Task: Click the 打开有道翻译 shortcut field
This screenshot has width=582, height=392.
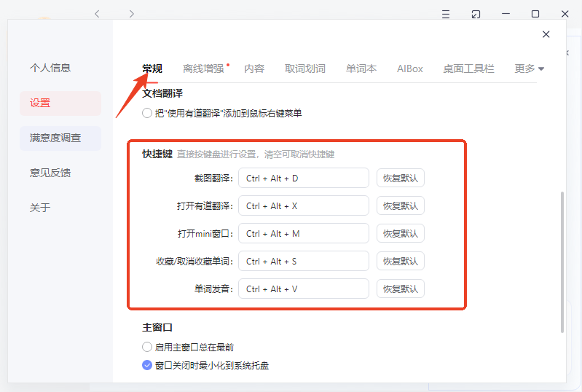Action: point(304,205)
